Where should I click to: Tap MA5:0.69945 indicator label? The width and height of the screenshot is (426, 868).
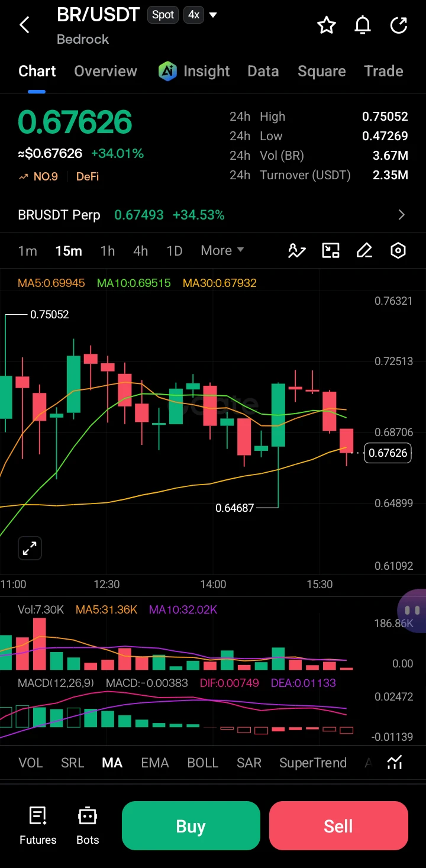pos(51,283)
